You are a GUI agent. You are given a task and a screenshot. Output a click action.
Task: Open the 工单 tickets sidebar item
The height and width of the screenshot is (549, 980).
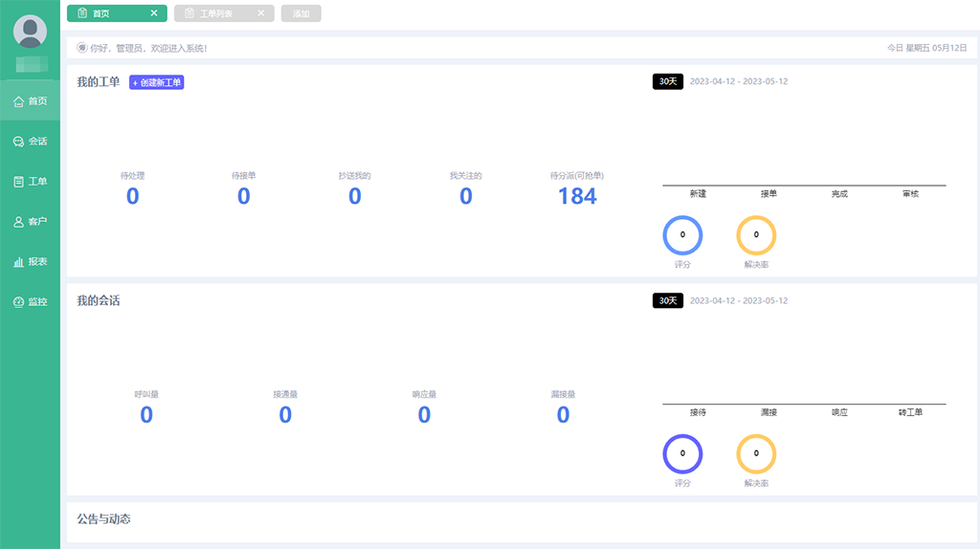[x=30, y=181]
